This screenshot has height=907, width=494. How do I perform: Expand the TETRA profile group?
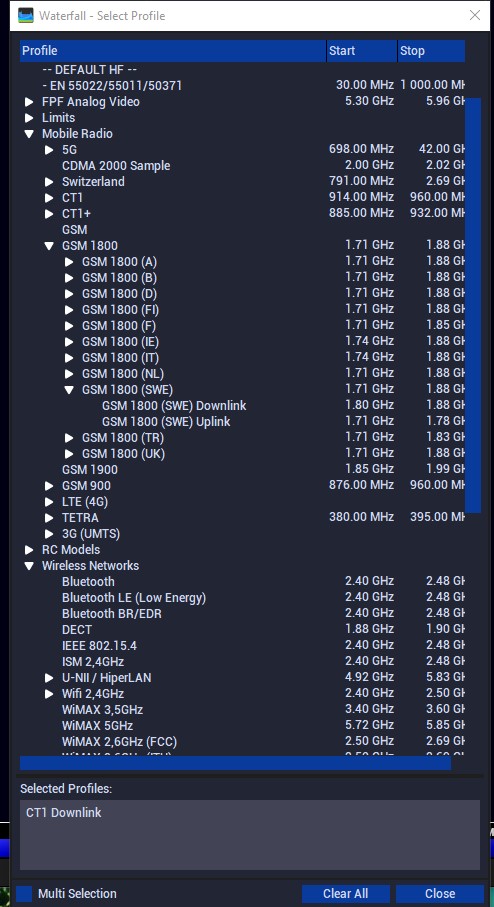pyautogui.click(x=49, y=518)
